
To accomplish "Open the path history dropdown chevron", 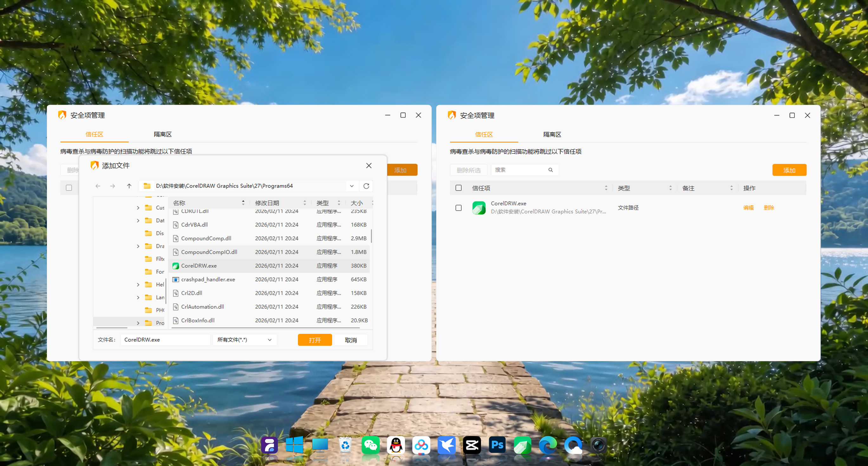I will [x=352, y=186].
